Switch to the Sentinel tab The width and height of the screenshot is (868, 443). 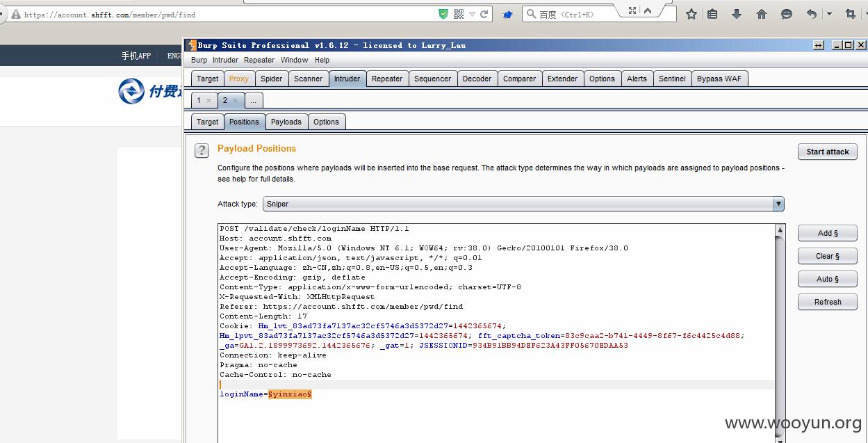pos(672,79)
